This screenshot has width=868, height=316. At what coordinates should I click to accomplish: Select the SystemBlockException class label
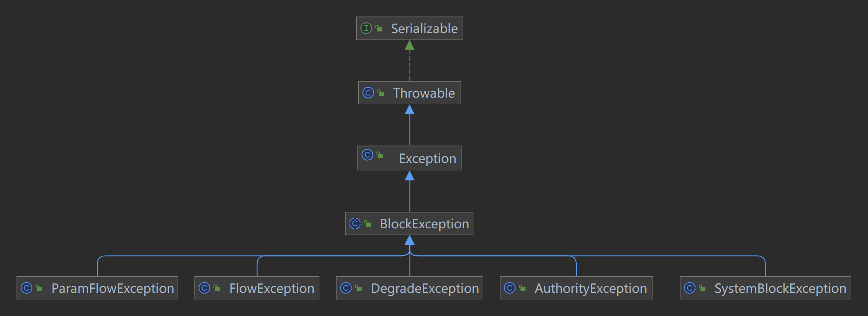tap(780, 288)
